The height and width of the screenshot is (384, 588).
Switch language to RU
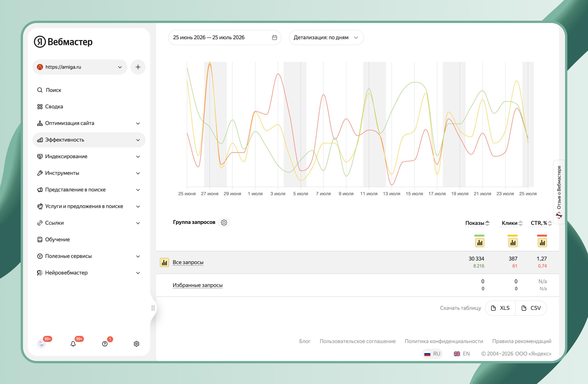432,354
